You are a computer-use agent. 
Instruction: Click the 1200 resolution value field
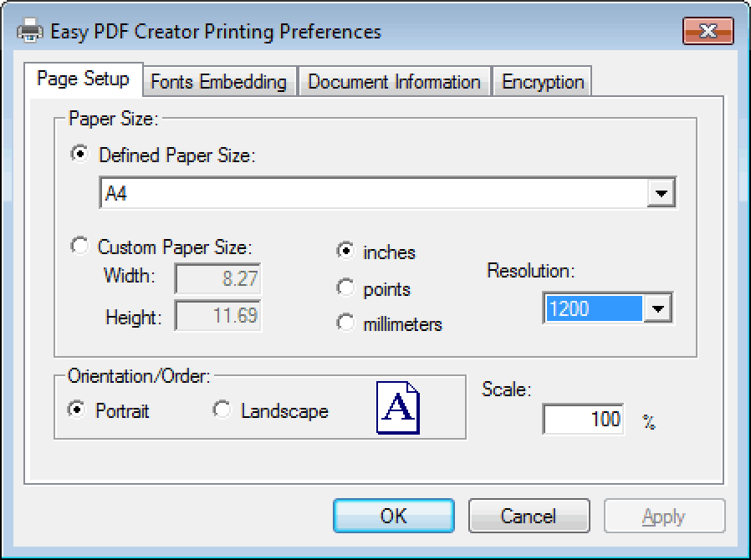(x=594, y=308)
